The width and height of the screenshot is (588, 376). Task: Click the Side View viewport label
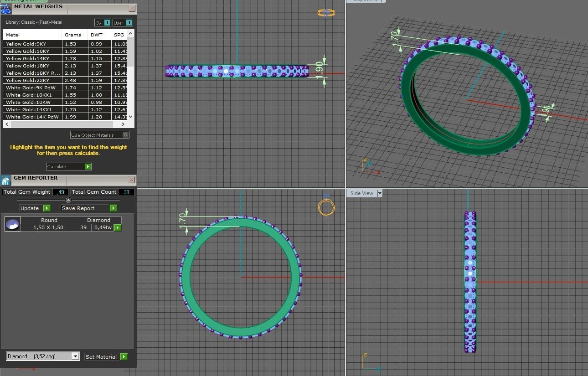click(361, 193)
